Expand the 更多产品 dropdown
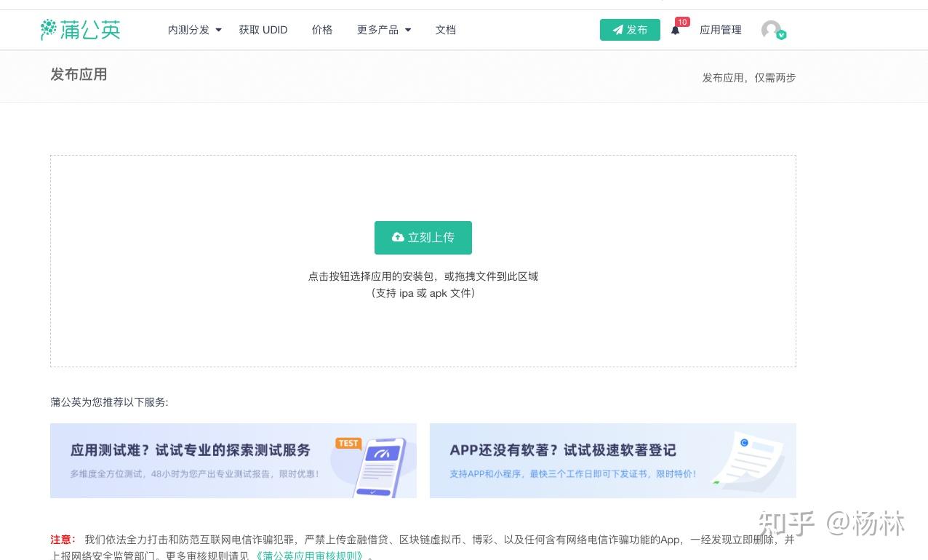Viewport: 928px width, 560px height. point(384,30)
